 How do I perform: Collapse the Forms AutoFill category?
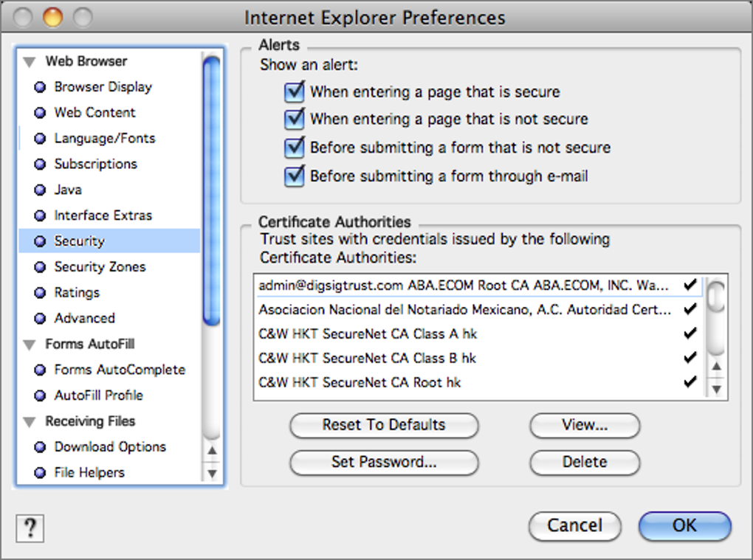coord(30,345)
